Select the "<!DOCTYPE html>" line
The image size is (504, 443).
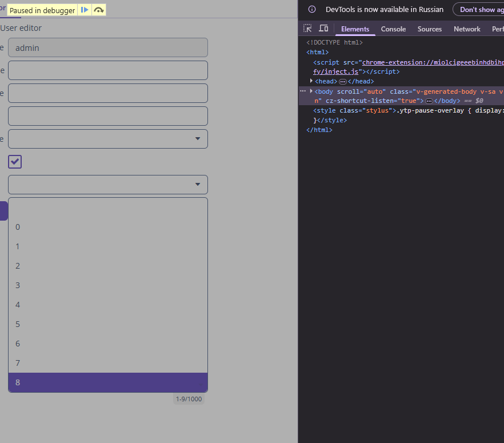pos(334,42)
